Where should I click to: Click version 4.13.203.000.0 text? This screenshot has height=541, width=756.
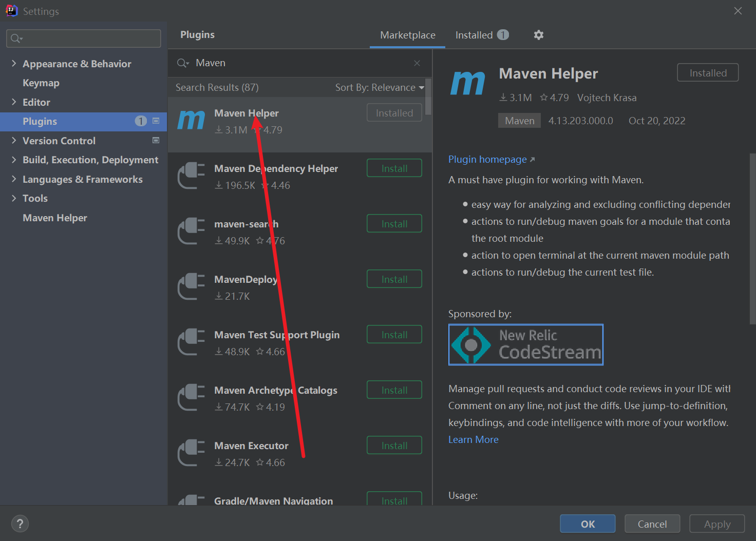[x=580, y=121]
